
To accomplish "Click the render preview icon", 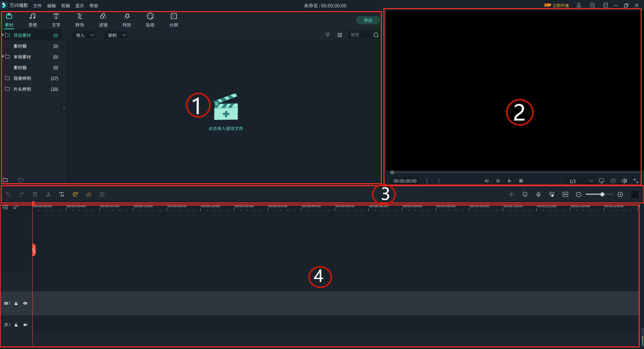I will pos(512,194).
